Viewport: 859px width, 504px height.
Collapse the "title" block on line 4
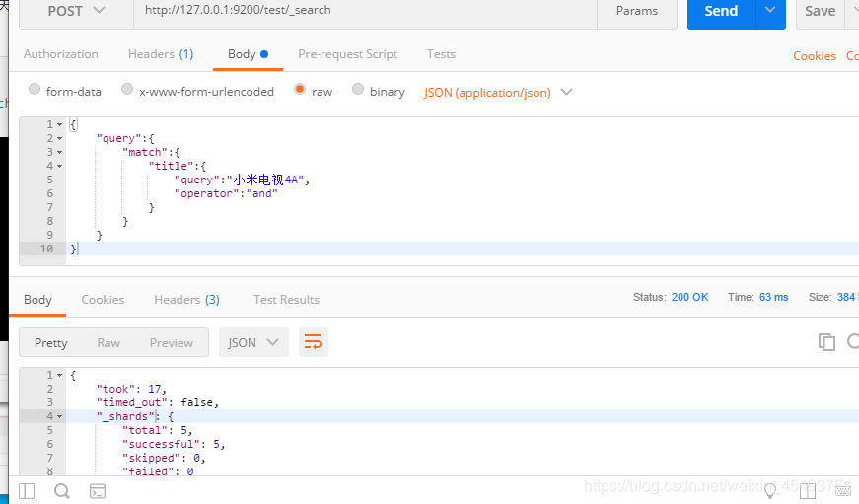point(60,166)
